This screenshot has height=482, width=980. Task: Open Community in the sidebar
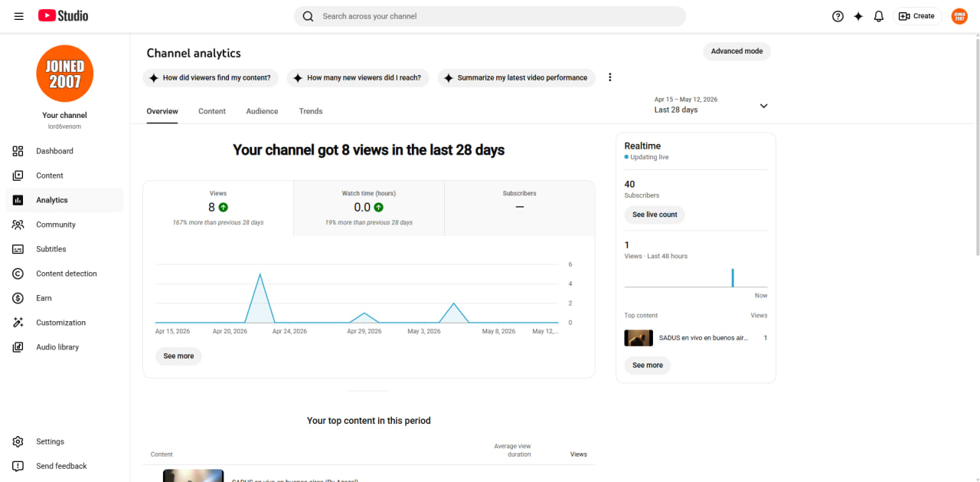tap(65, 225)
